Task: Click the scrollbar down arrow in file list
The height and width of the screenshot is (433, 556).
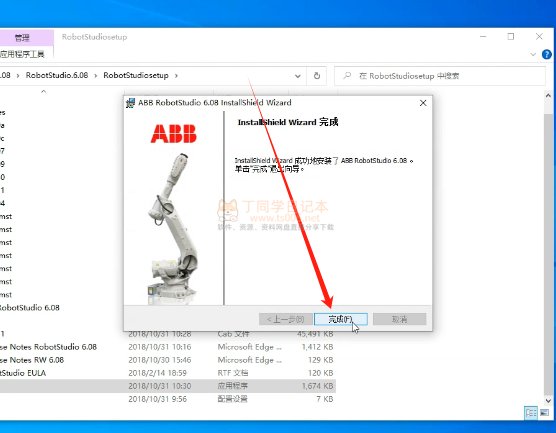Action: [x=548, y=401]
